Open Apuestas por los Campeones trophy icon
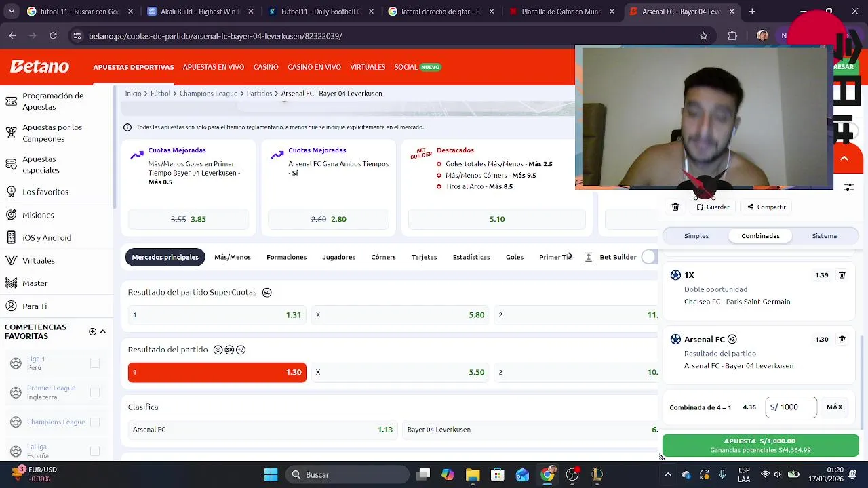This screenshot has height=488, width=868. click(11, 133)
